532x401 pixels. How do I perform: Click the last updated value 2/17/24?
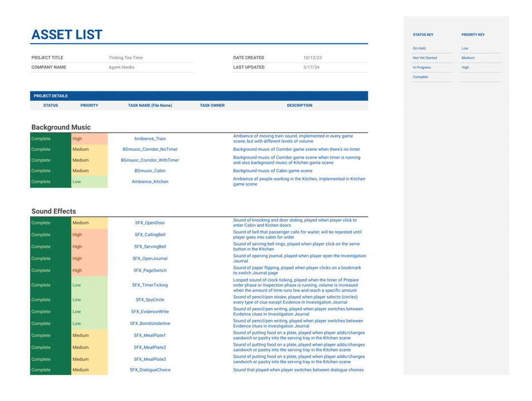click(311, 67)
